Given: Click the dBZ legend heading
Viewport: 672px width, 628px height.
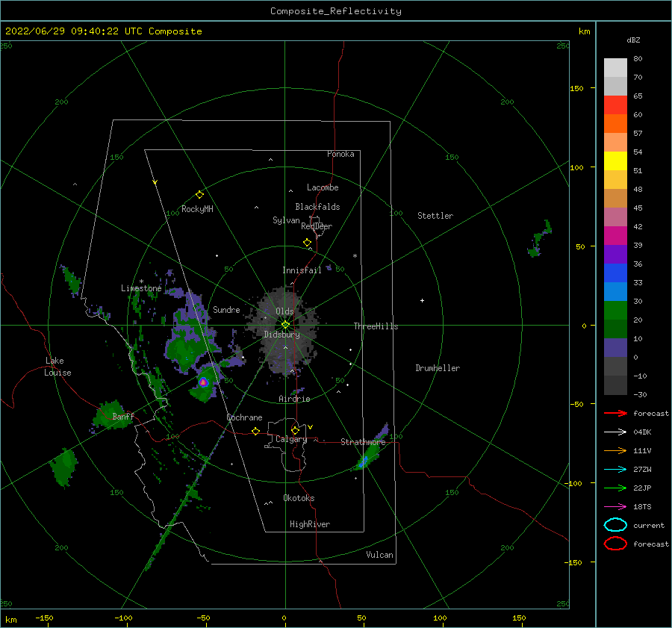Looking at the screenshot, I should tap(633, 40).
